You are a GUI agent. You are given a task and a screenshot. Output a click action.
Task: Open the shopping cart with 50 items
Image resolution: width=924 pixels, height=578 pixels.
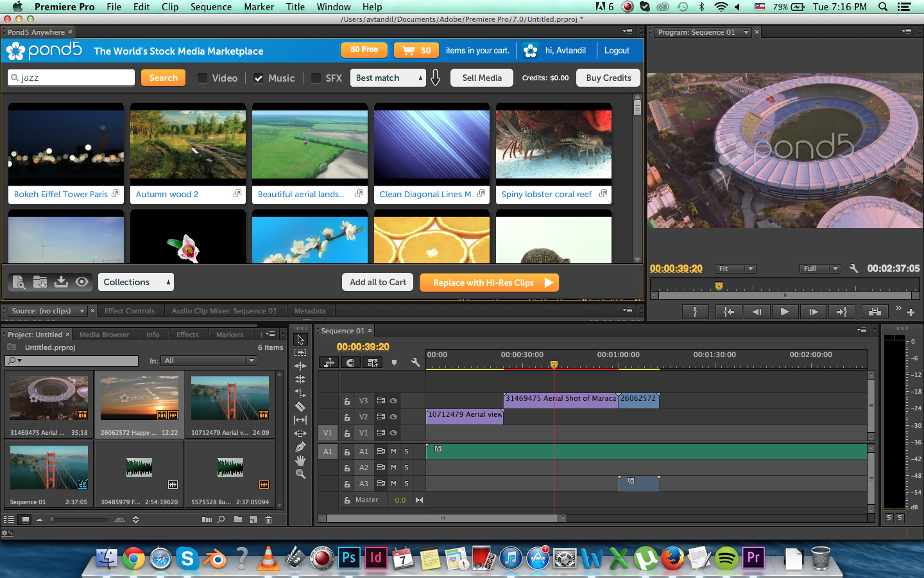point(416,50)
